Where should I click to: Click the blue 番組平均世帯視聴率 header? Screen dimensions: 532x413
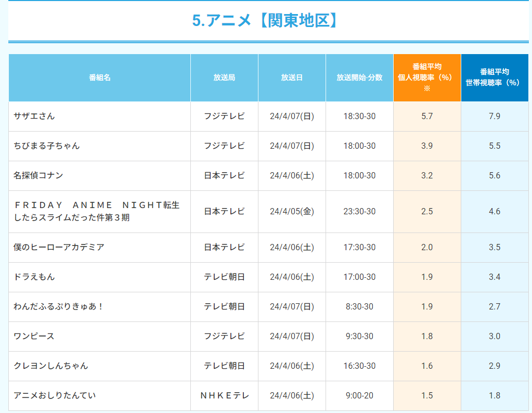pyautogui.click(x=495, y=78)
